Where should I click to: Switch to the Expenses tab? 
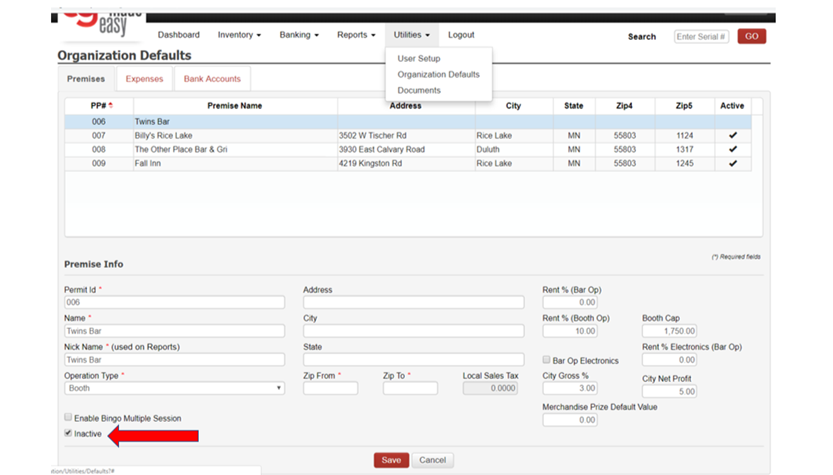(x=144, y=79)
